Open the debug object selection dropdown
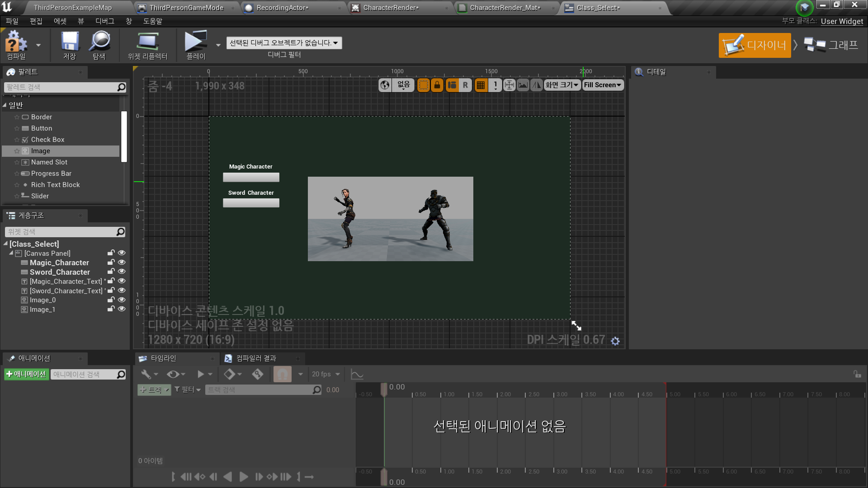868x488 pixels. tap(284, 43)
